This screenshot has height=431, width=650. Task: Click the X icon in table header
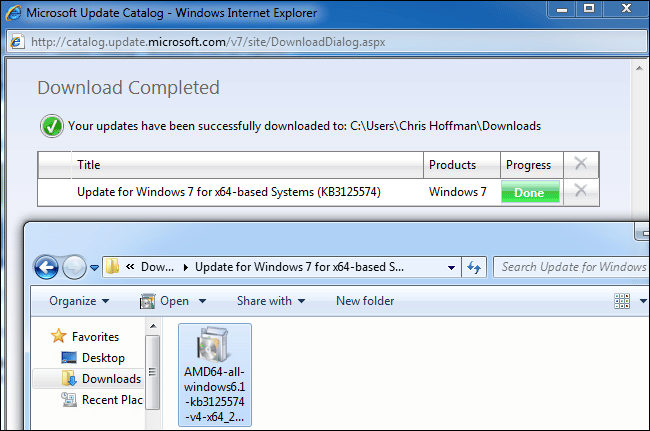(580, 164)
